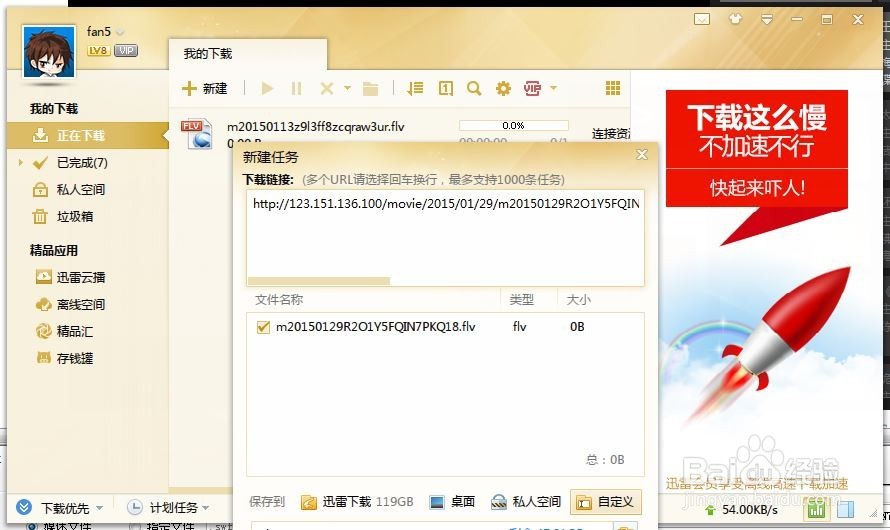Click the VIP toolbar icon
The image size is (890, 530).
point(532,89)
